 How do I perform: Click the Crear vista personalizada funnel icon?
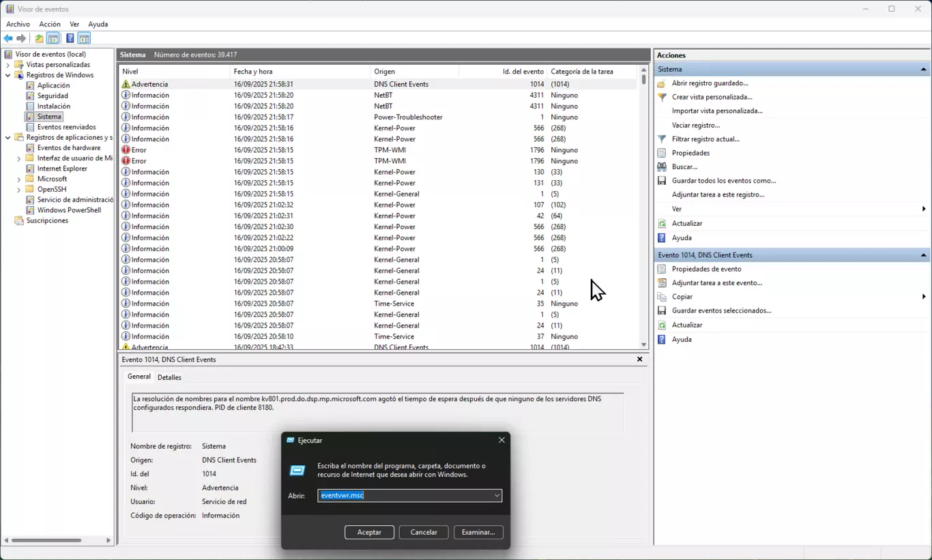661,97
